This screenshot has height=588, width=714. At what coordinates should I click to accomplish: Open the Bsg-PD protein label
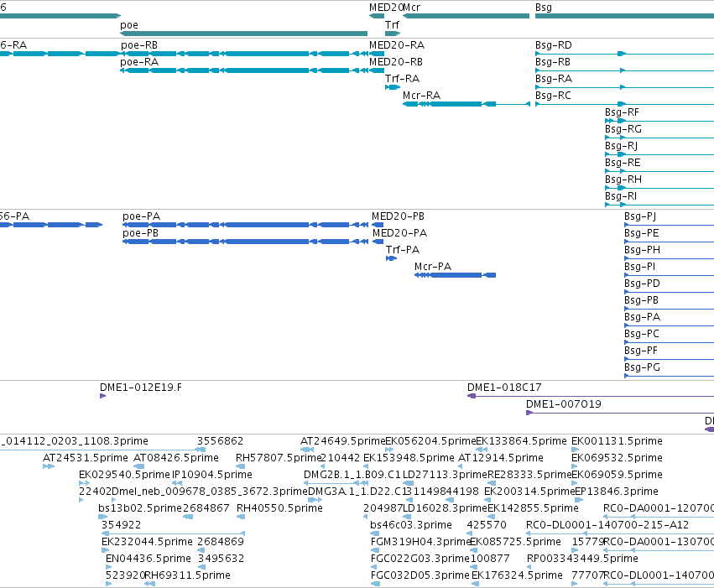click(x=642, y=284)
